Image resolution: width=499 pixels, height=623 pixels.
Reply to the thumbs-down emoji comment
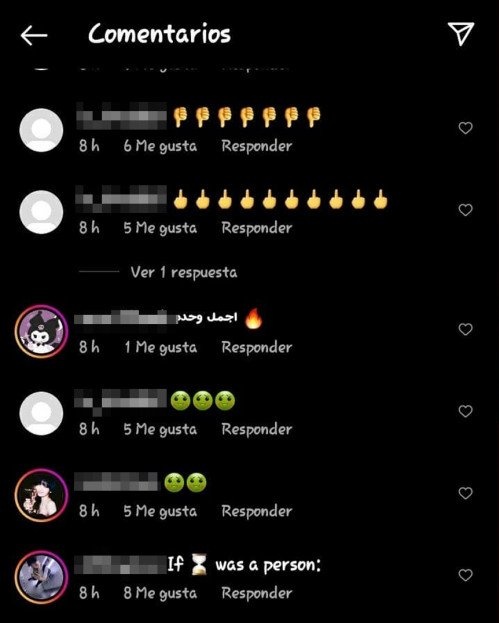tap(257, 146)
